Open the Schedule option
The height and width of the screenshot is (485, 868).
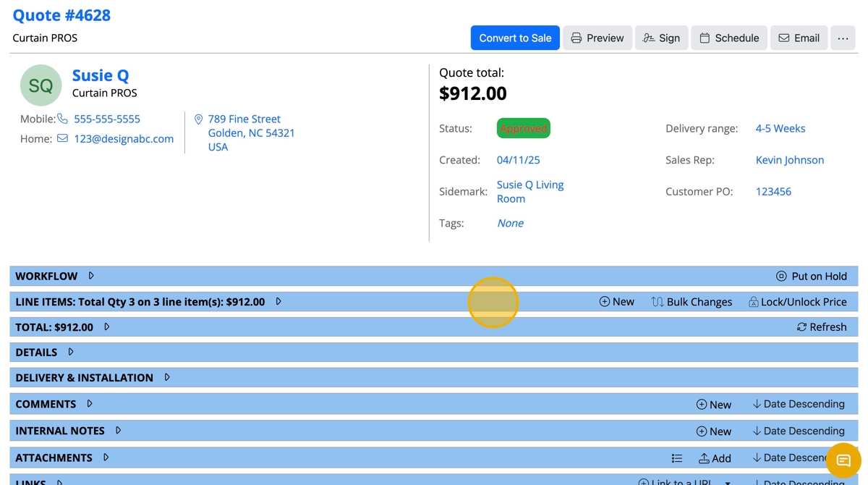pos(729,38)
